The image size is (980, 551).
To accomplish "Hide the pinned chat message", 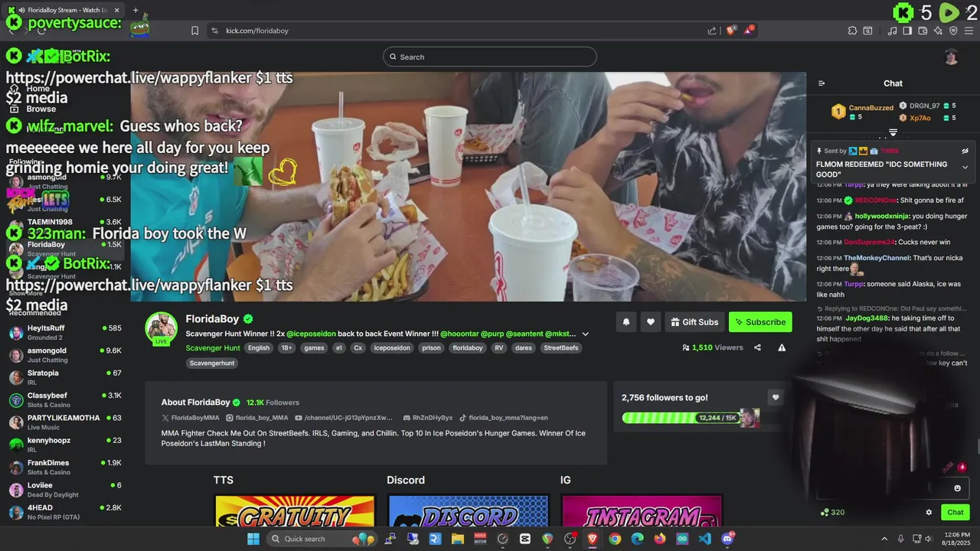I will pyautogui.click(x=965, y=151).
